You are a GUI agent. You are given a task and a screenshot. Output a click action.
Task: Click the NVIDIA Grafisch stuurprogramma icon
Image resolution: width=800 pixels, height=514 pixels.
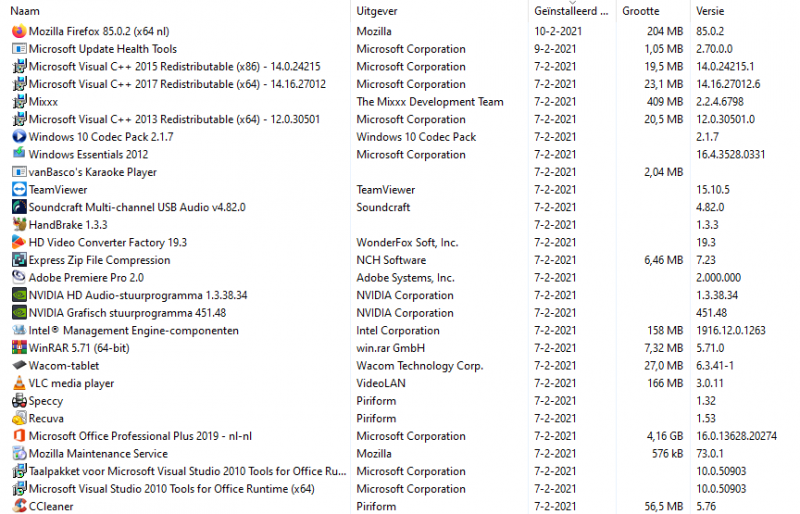pyautogui.click(x=19, y=313)
